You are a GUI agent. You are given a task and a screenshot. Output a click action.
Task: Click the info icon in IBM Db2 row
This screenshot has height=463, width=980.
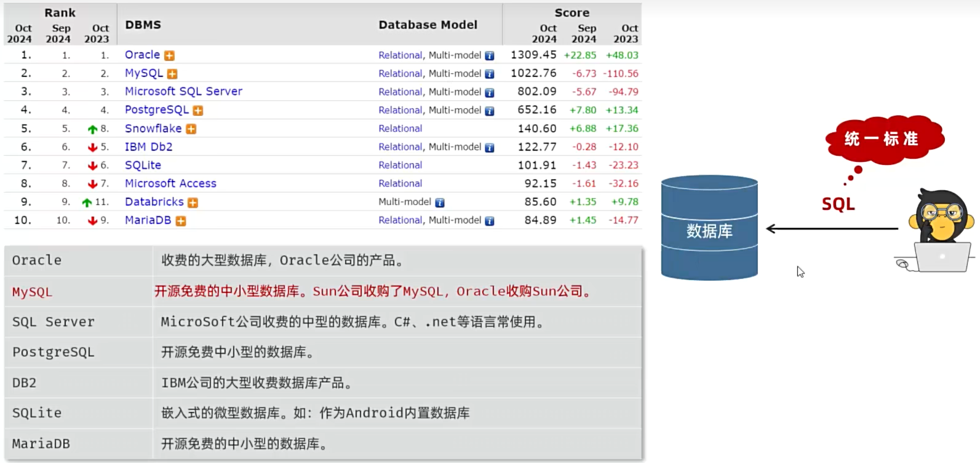click(x=489, y=148)
